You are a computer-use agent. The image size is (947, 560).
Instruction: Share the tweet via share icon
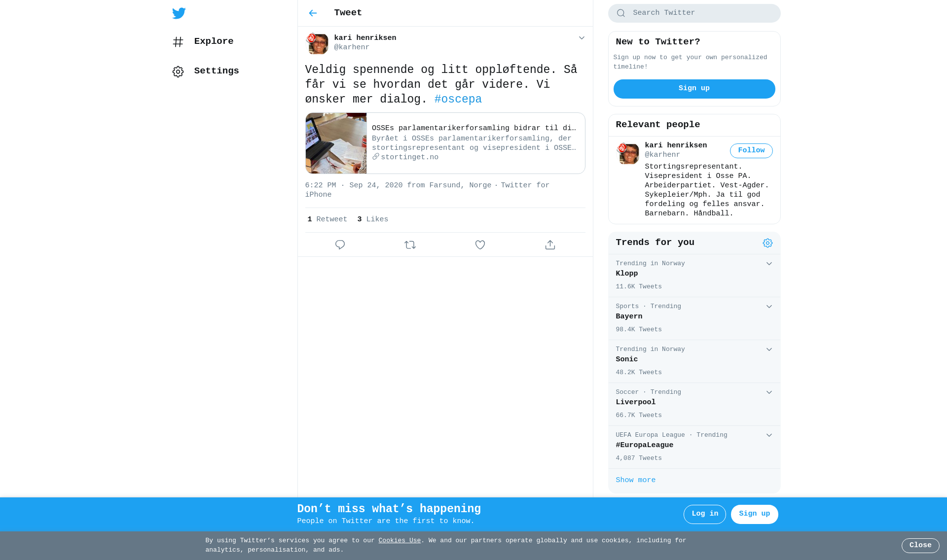pos(550,245)
